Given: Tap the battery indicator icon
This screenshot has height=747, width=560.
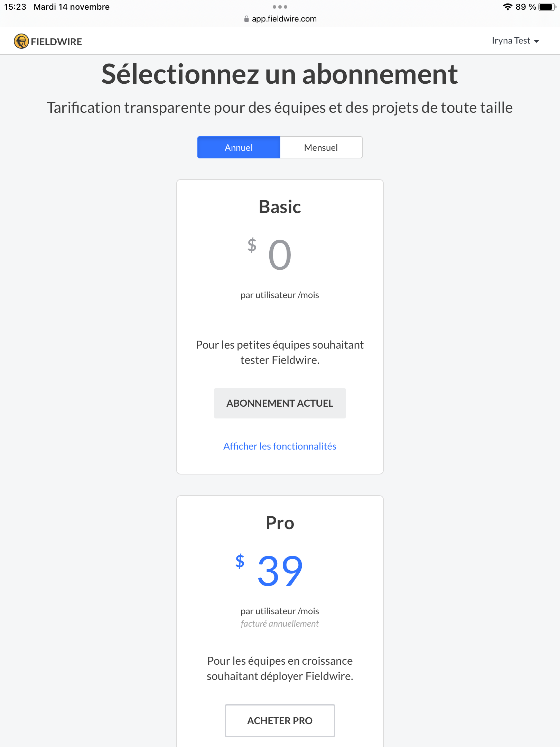Looking at the screenshot, I should point(547,7).
